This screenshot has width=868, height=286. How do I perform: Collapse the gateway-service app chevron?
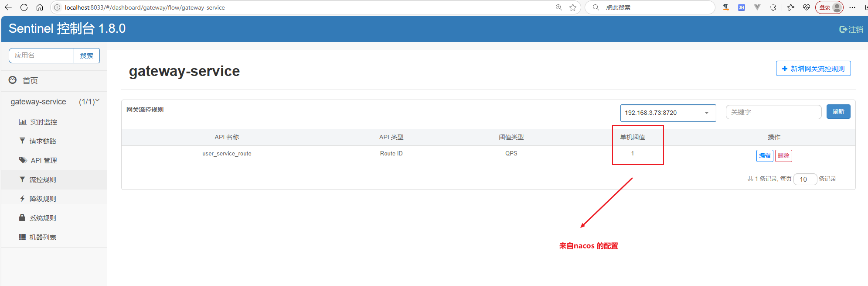[98, 101]
